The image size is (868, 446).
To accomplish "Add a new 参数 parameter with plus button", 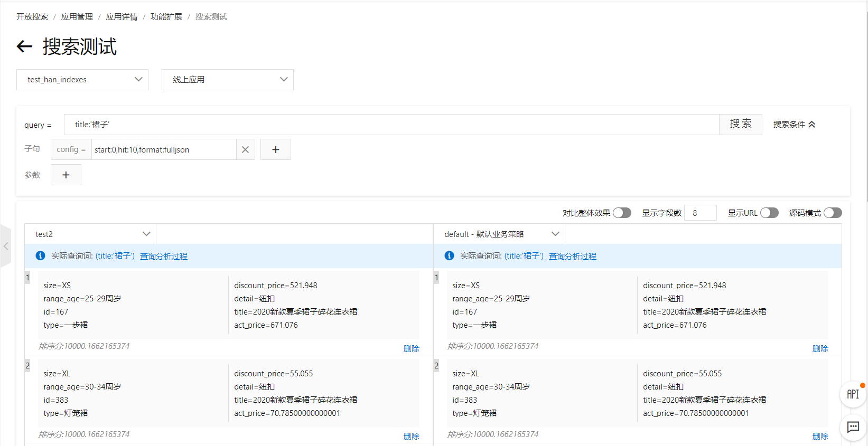I will tap(66, 175).
